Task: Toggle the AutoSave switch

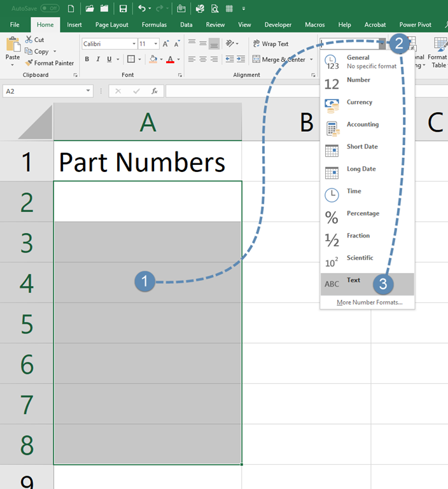Action: point(50,8)
